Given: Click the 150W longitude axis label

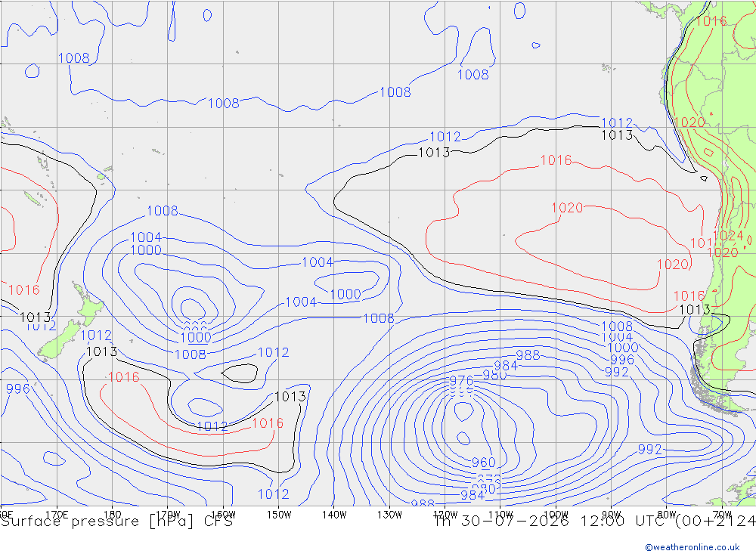Looking at the screenshot, I should (x=279, y=515).
